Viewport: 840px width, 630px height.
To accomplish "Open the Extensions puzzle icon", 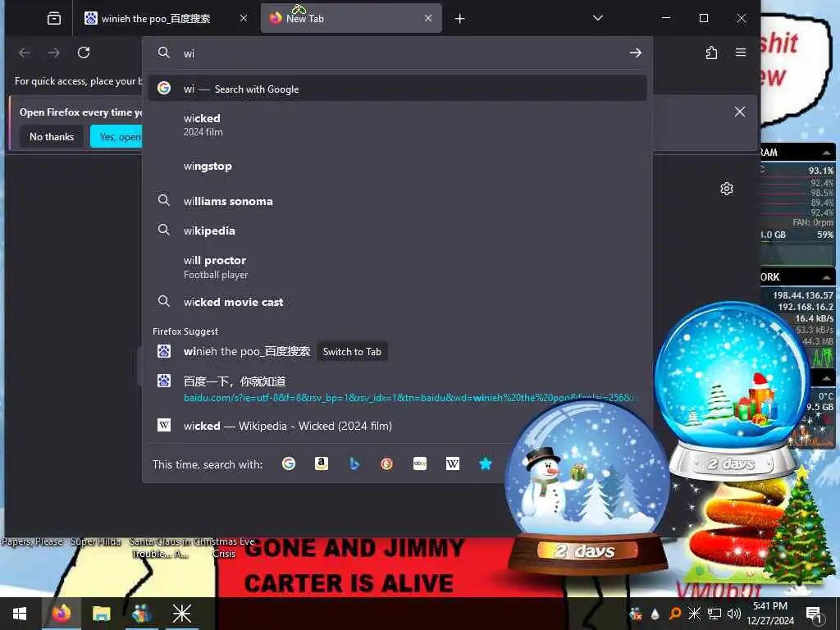I will (711, 52).
